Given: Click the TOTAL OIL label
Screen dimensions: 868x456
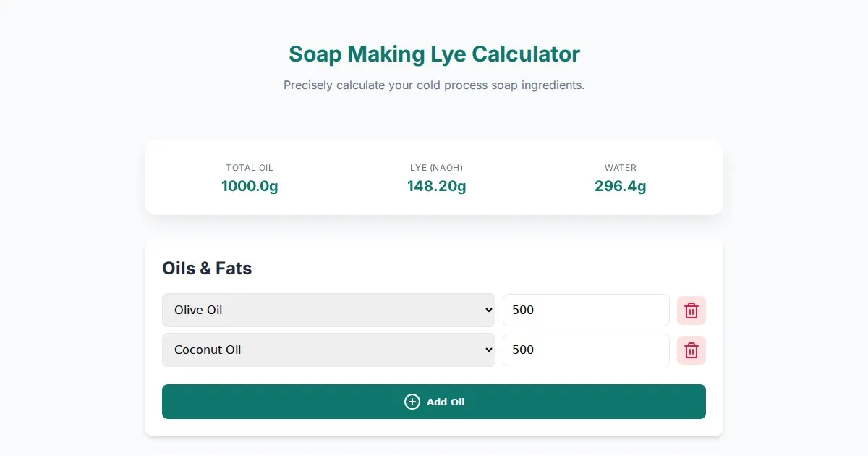Looking at the screenshot, I should [x=250, y=168].
